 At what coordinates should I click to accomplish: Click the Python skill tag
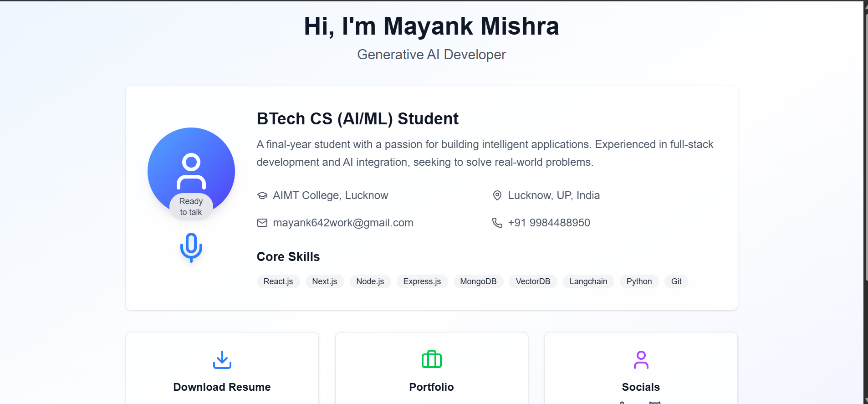[639, 281]
